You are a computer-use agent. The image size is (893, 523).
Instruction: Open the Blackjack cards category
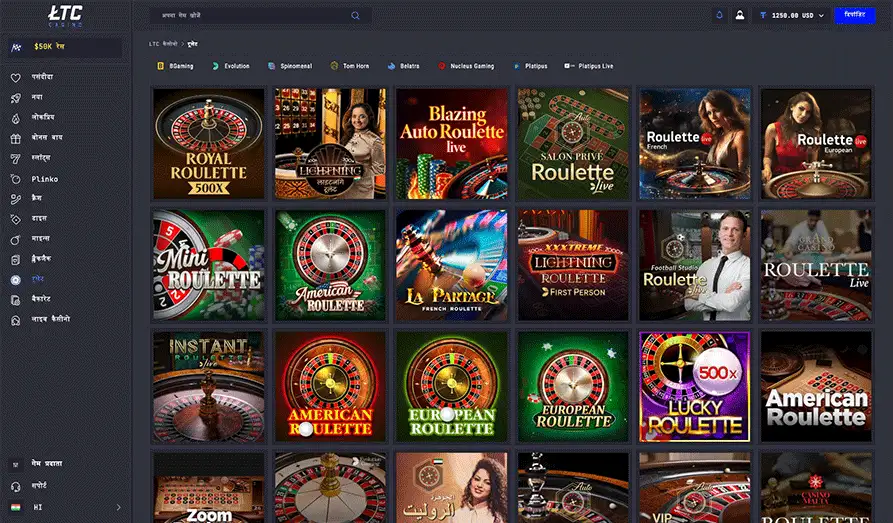click(x=32, y=259)
